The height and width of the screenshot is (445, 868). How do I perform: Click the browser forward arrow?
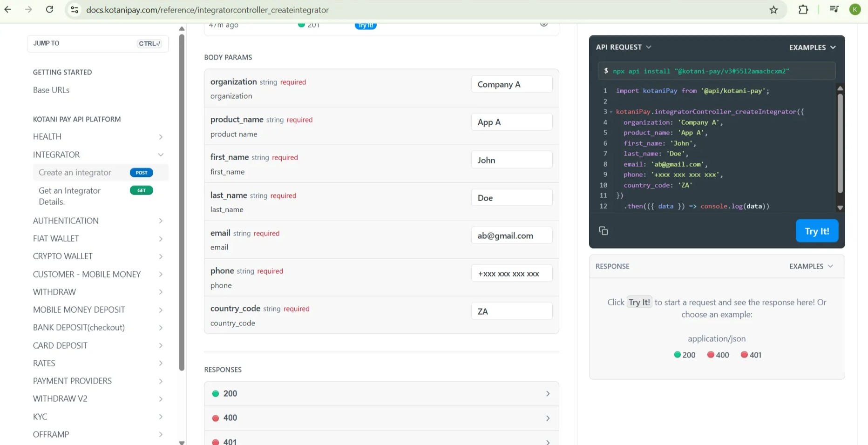(28, 9)
